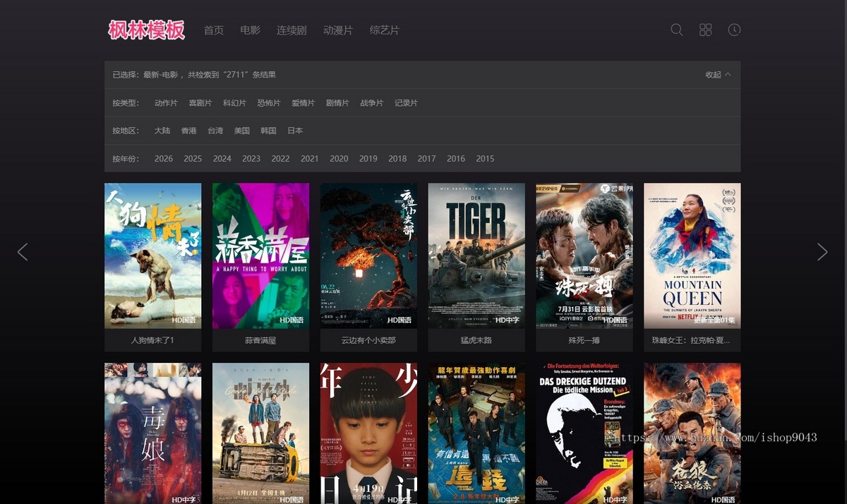This screenshot has height=504, width=847.
Task: Open the 连续剧 navigation tab
Action: pos(292,30)
